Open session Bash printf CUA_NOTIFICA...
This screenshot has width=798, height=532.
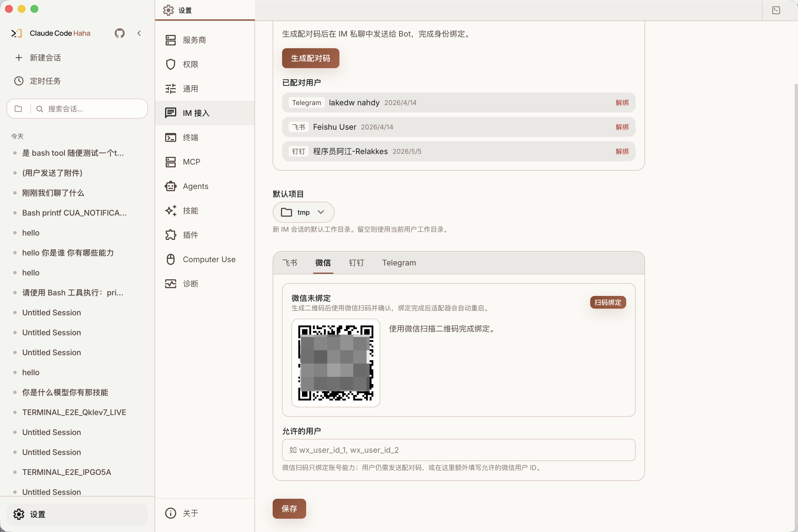77,213
